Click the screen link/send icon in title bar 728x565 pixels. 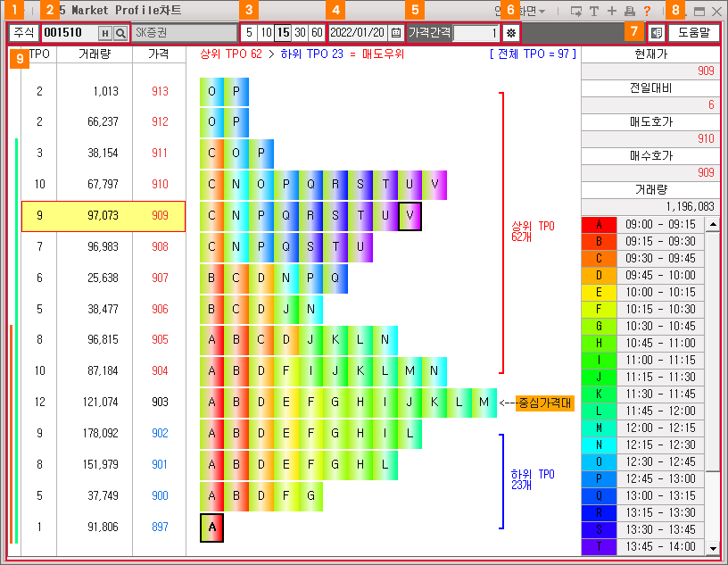(x=575, y=11)
